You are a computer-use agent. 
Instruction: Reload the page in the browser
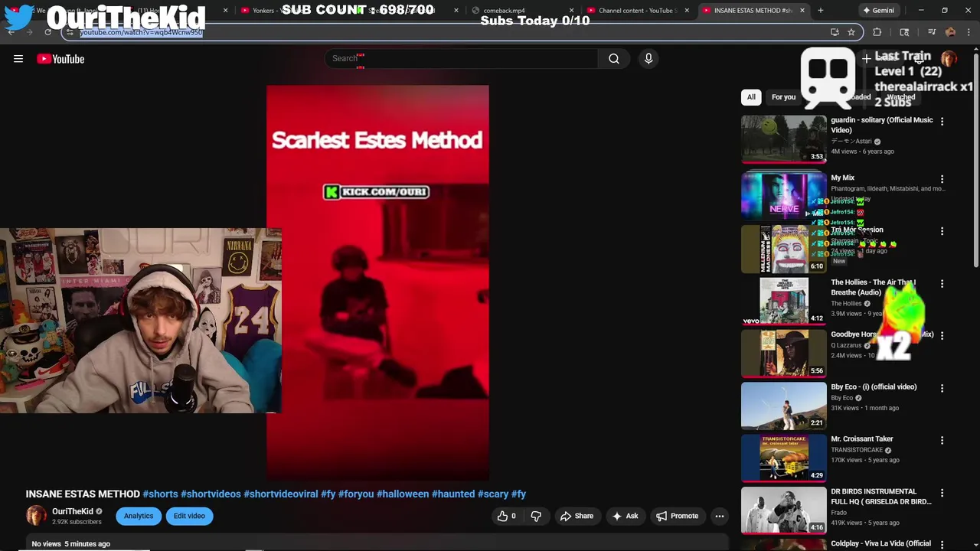[x=47, y=32]
